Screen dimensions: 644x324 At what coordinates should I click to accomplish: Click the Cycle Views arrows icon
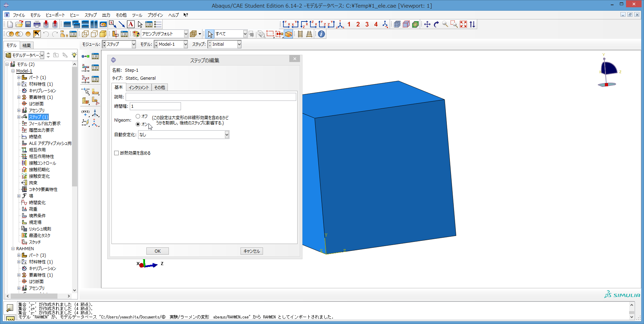pos(472,24)
